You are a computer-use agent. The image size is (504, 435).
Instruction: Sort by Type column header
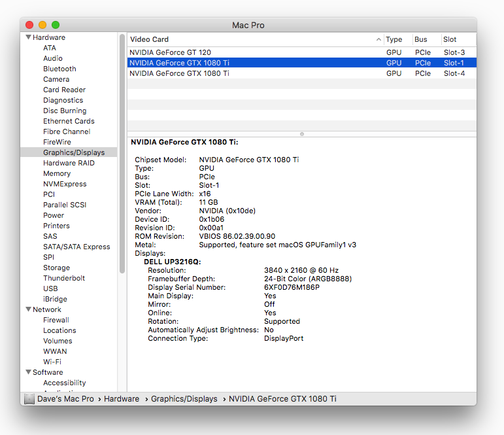397,39
